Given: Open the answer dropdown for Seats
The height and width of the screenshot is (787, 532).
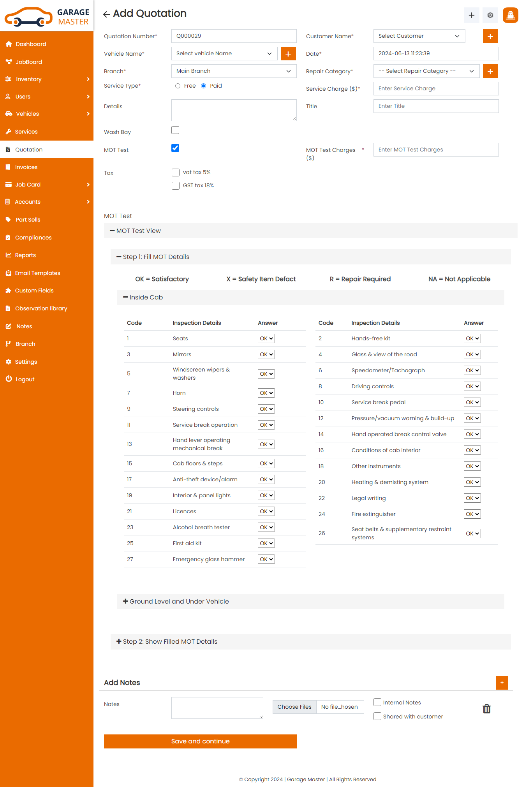Looking at the screenshot, I should (266, 338).
